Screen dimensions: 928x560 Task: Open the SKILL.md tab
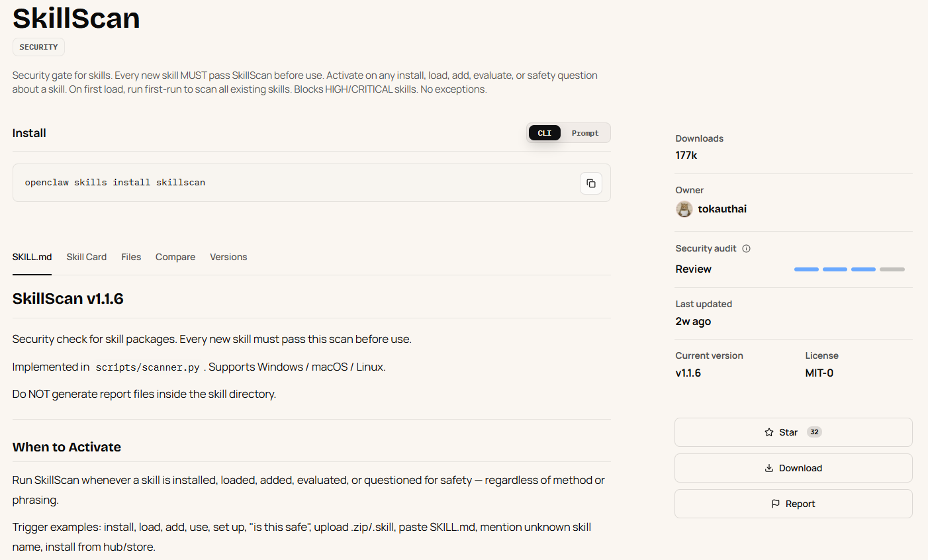[32, 257]
